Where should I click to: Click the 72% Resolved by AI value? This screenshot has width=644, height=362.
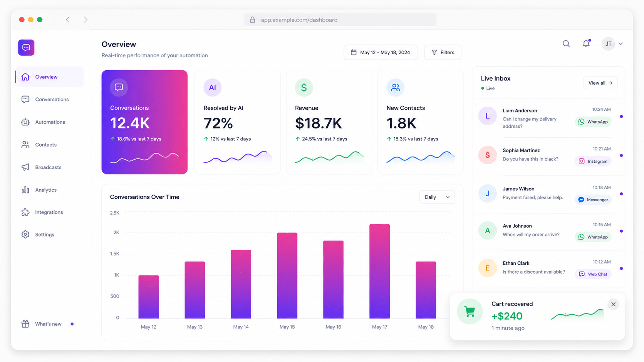pyautogui.click(x=218, y=123)
